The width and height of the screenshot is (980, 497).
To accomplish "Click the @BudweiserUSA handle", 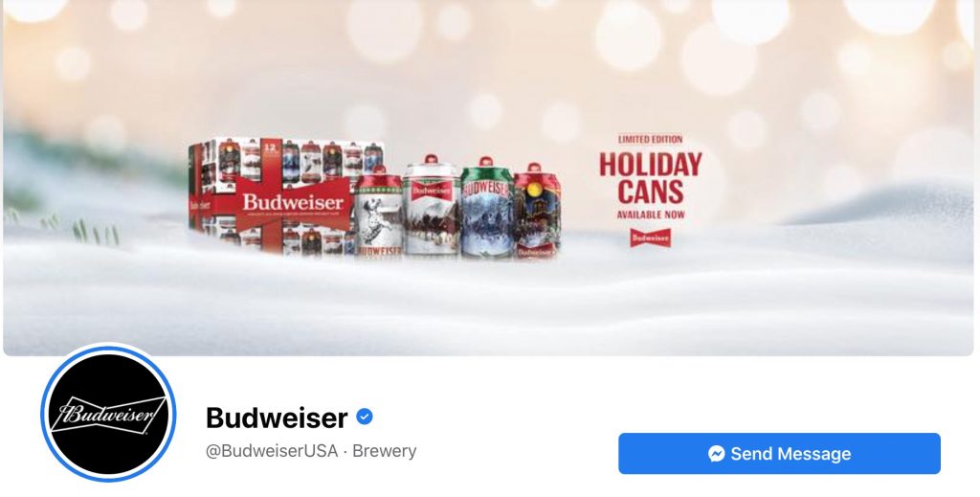I will 272,451.
